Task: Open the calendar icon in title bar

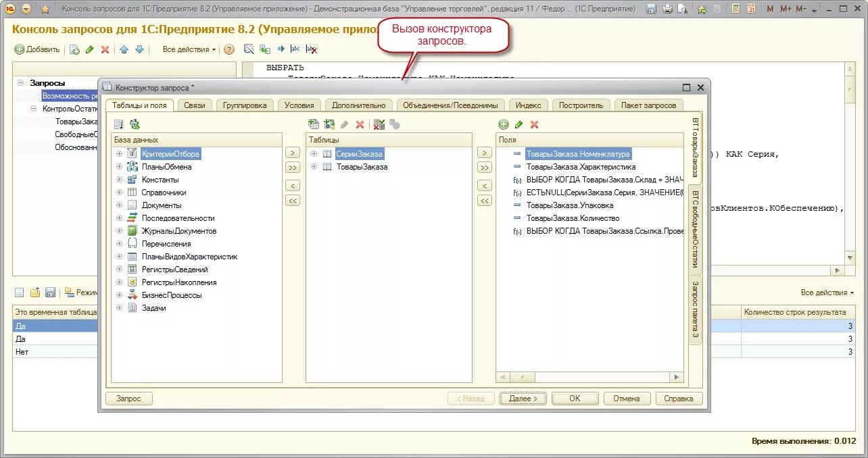Action: coord(752,9)
